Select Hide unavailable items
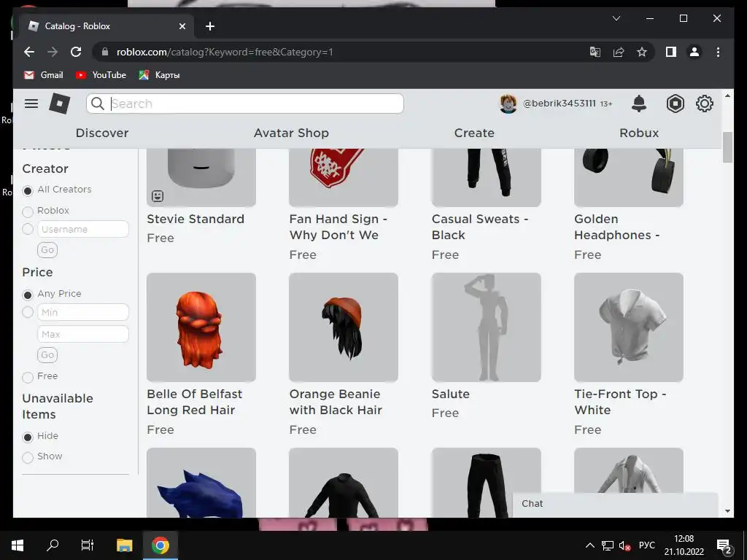 [28, 437]
